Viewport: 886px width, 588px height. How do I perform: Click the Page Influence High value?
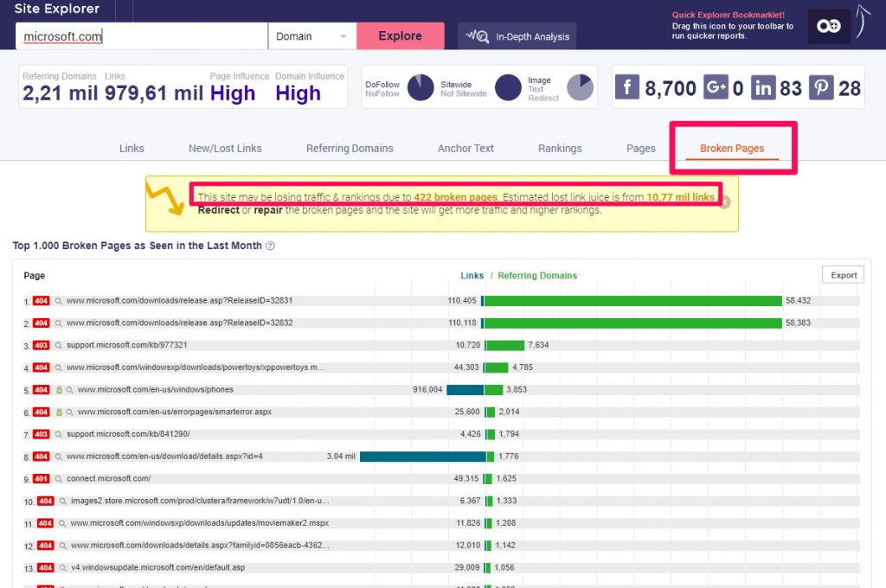[233, 93]
